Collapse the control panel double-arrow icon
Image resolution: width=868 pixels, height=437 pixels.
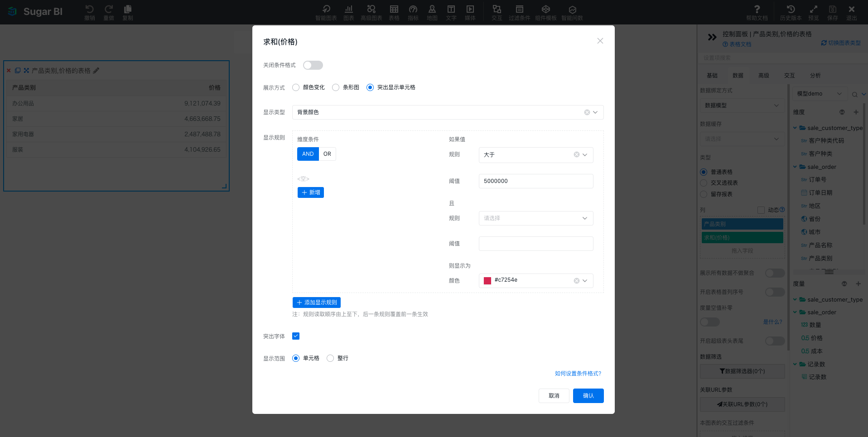[712, 37]
